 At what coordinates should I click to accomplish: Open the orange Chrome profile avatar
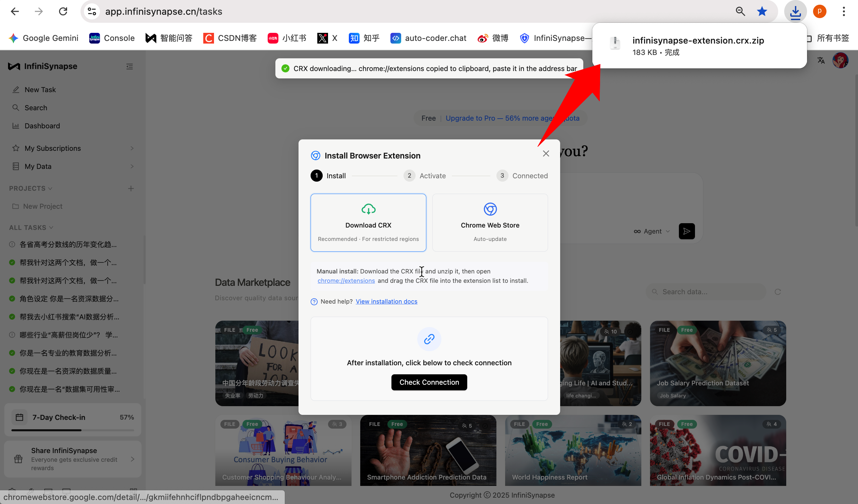coord(820,12)
